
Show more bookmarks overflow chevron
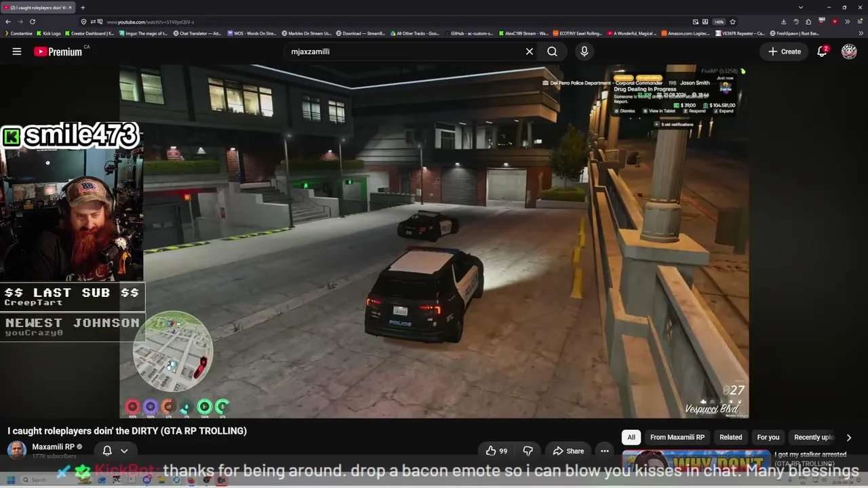tap(861, 33)
